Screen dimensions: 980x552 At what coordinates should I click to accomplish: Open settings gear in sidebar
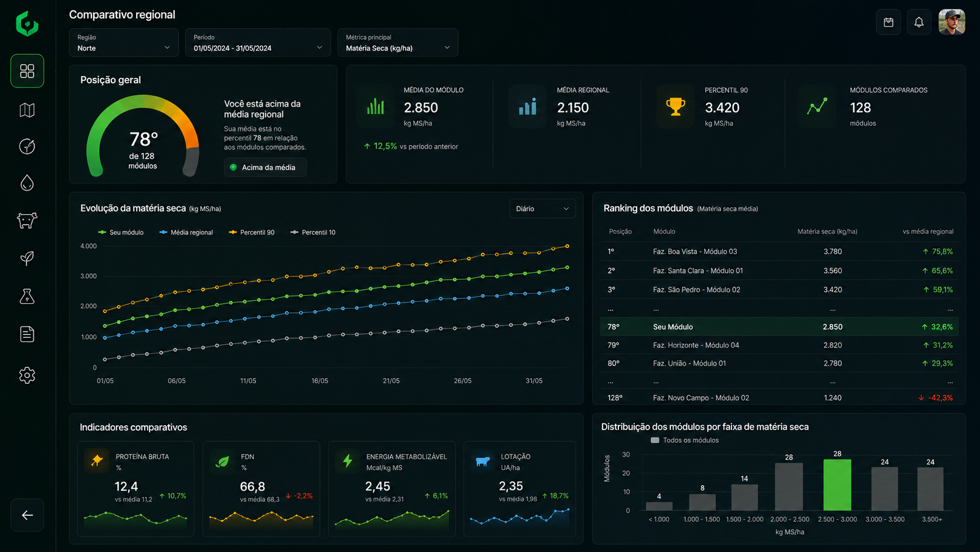(27, 375)
